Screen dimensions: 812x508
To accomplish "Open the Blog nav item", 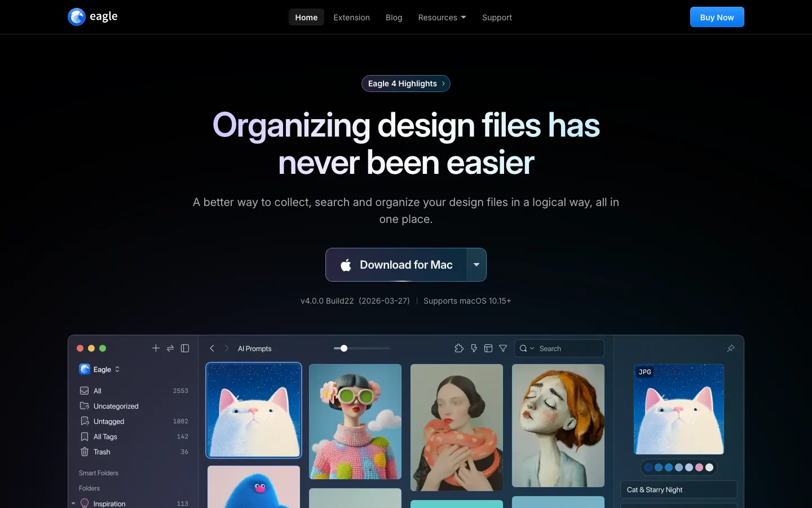I will 394,17.
